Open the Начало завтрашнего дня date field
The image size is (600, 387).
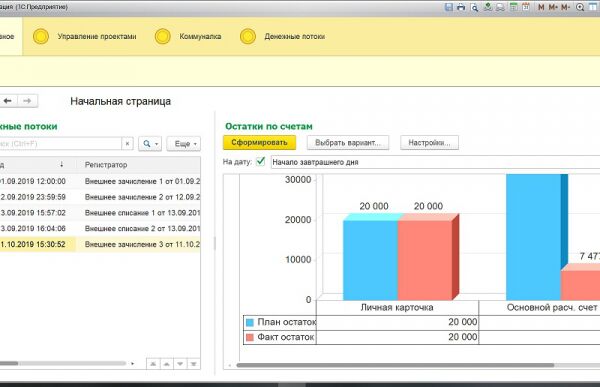[x=435, y=162]
